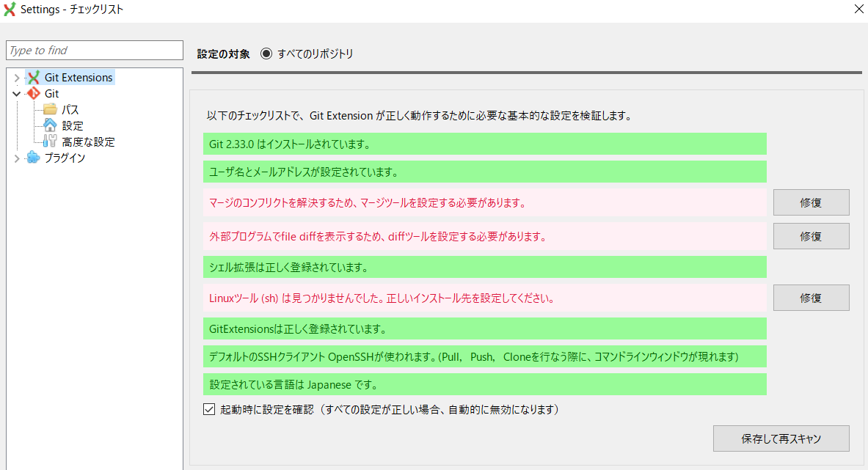Focus the Type to find search field
This screenshot has height=470, width=868.
tap(95, 51)
